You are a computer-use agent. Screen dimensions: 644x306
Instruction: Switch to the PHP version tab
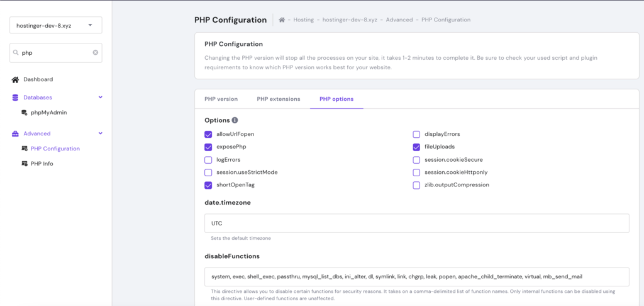pos(221,99)
